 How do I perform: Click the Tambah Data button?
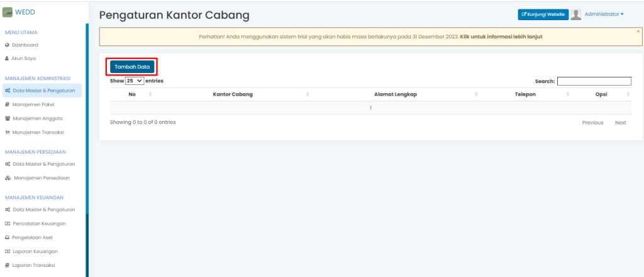pos(132,66)
